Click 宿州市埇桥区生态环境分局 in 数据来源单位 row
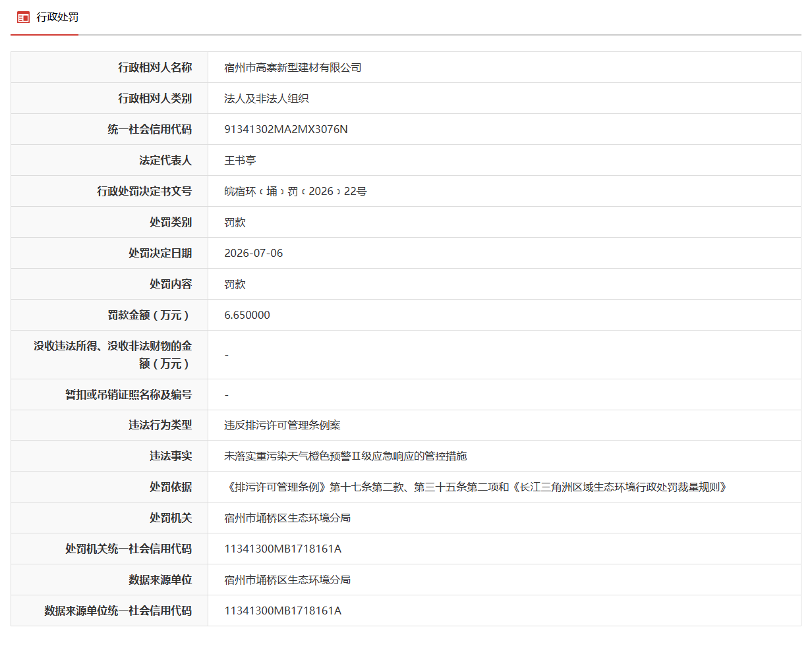This screenshot has height=652, width=812. pos(287,580)
